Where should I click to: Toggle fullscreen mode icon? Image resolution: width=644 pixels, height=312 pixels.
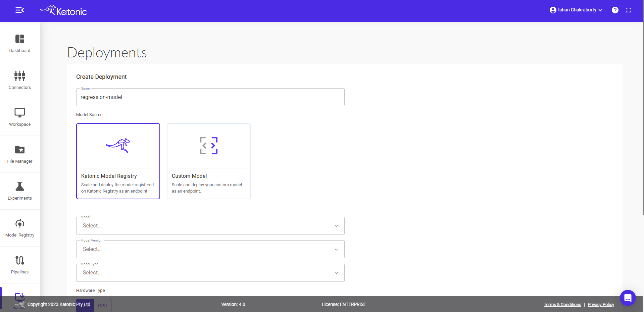click(x=628, y=10)
